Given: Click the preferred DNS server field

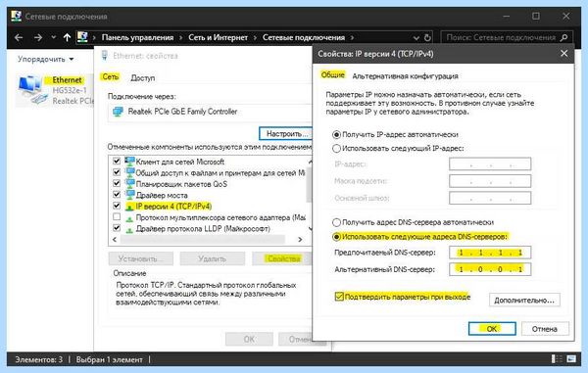Looking at the screenshot, I should [x=490, y=253].
